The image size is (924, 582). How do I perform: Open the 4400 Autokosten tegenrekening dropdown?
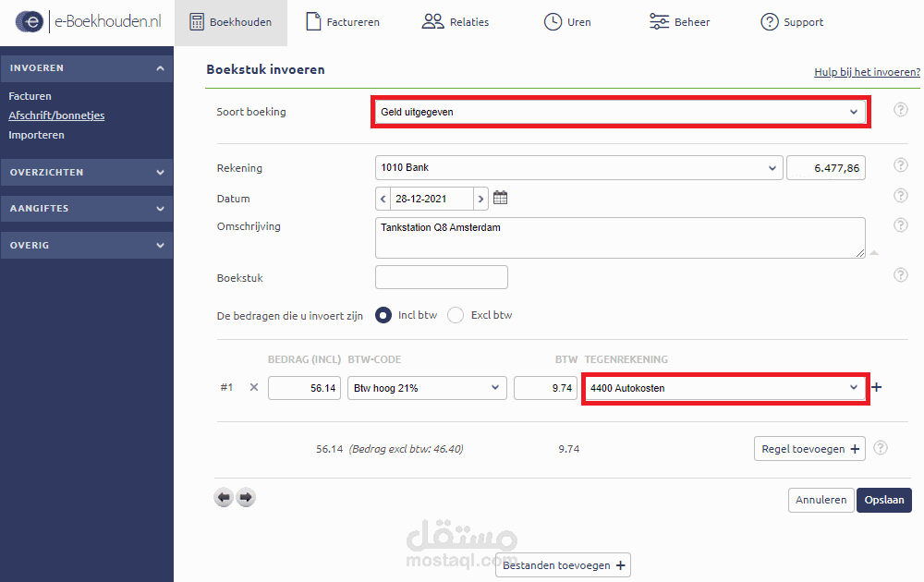point(724,388)
